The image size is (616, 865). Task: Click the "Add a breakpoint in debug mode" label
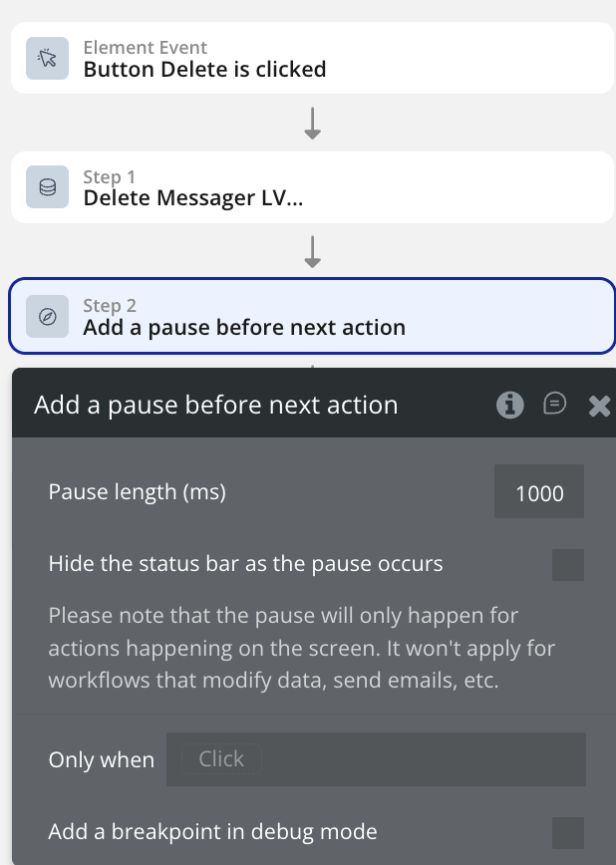[x=212, y=831]
